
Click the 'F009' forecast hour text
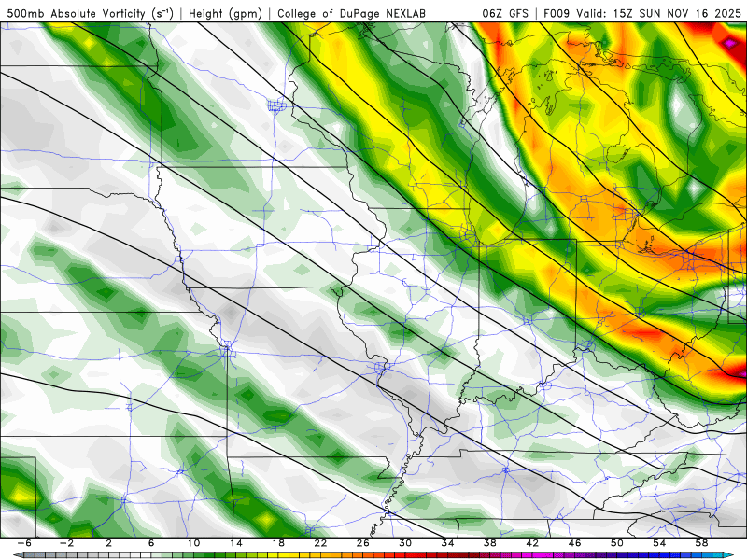tap(557, 14)
